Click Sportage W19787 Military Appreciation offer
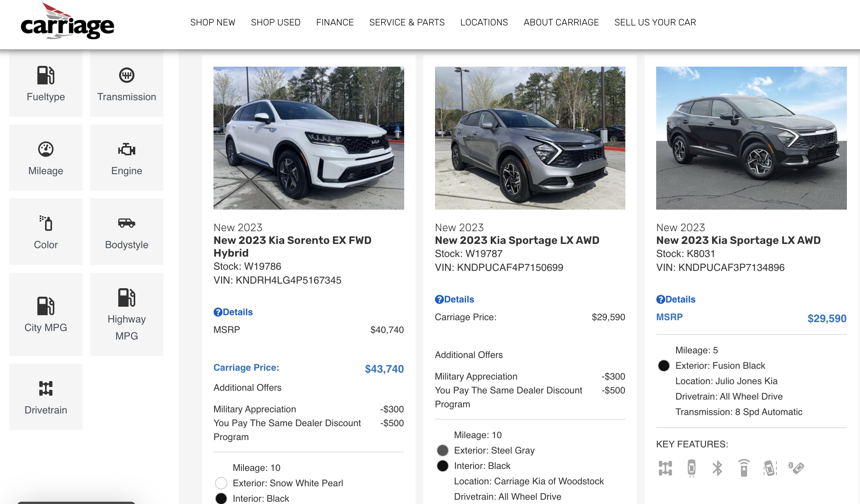This screenshot has height=504, width=860. click(x=530, y=376)
